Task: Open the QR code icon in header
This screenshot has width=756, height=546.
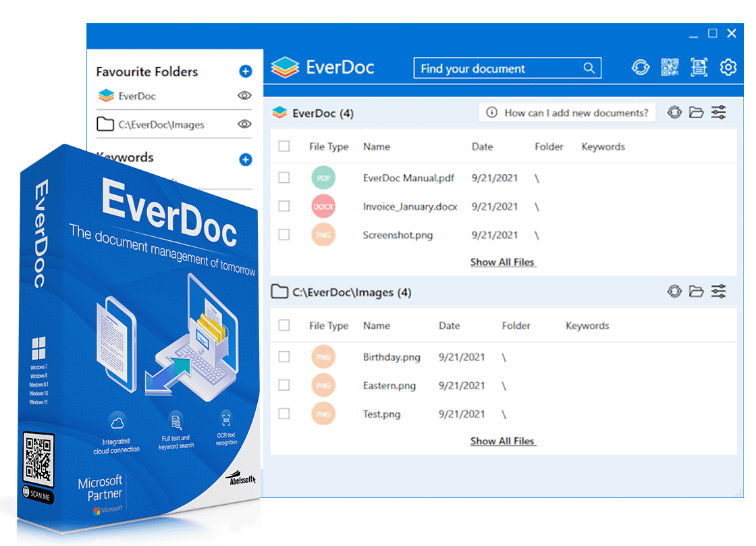Action: (670, 67)
